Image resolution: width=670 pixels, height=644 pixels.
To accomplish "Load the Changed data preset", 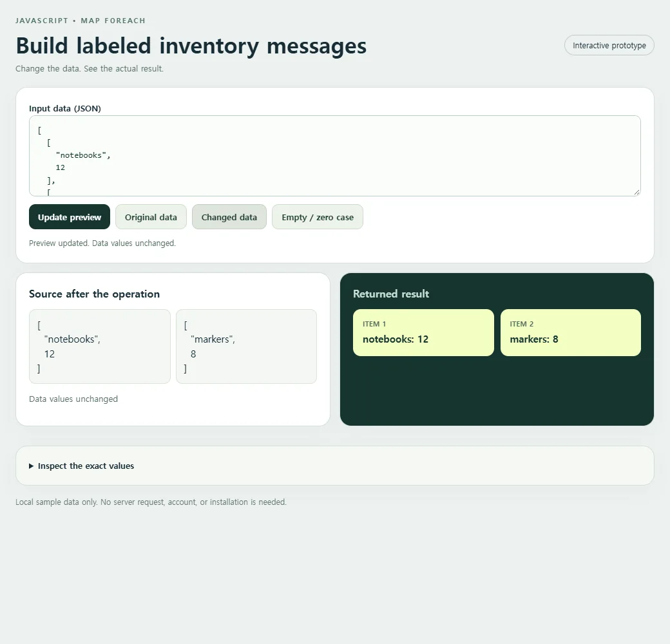I will pos(229,217).
